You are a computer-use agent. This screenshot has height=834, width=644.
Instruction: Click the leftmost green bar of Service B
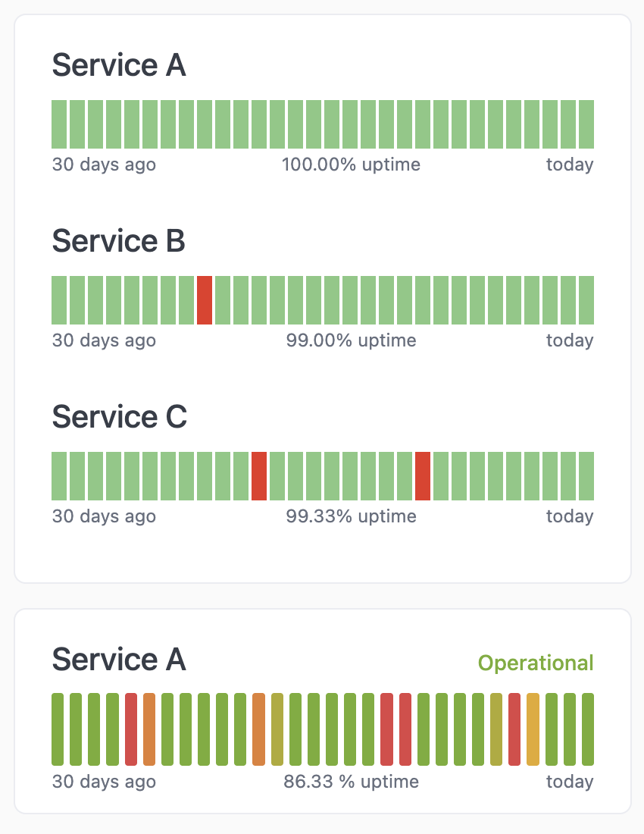click(58, 299)
